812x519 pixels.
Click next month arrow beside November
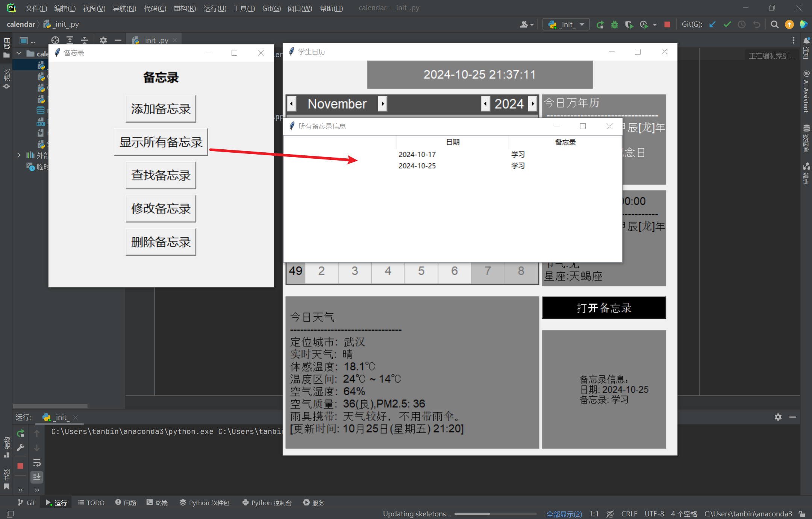[382, 103]
